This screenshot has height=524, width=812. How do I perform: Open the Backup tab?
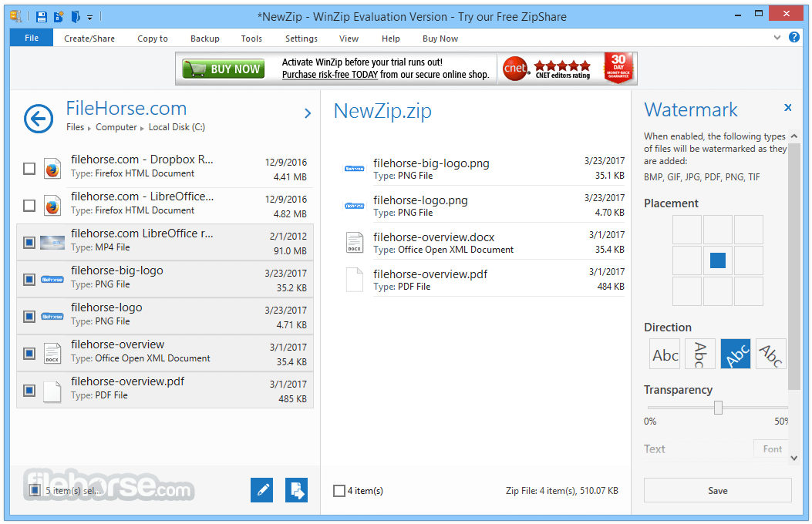coord(204,39)
